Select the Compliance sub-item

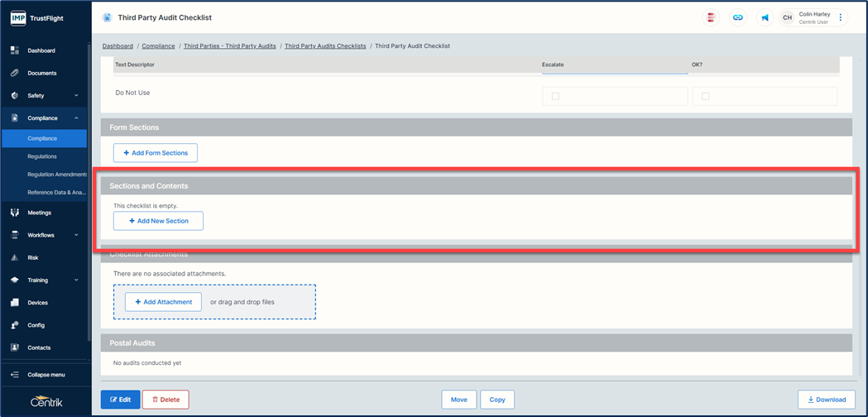pos(45,138)
